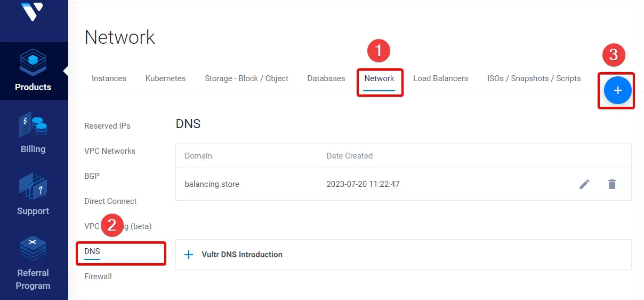
Task: Select Direct Connect in side menu
Action: click(x=110, y=201)
